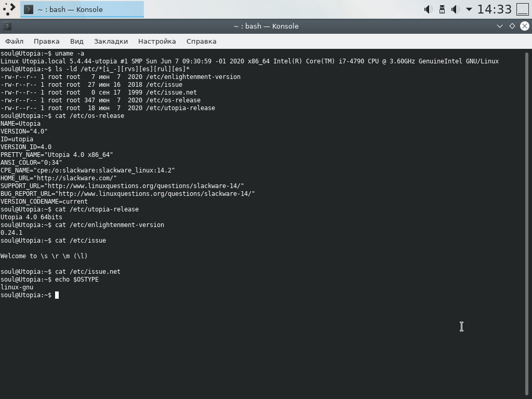Minimize the Konsole window with chevron

[499, 26]
